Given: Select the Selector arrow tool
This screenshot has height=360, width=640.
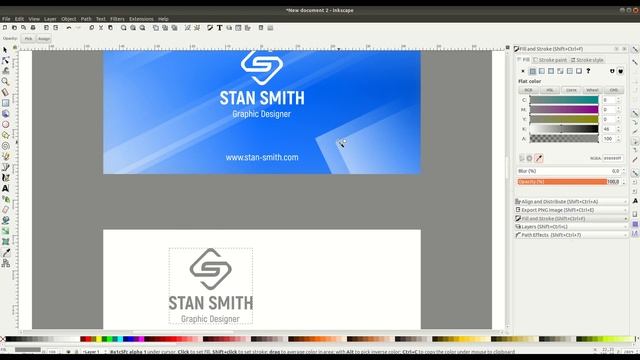Looking at the screenshot, I should 5,50.
